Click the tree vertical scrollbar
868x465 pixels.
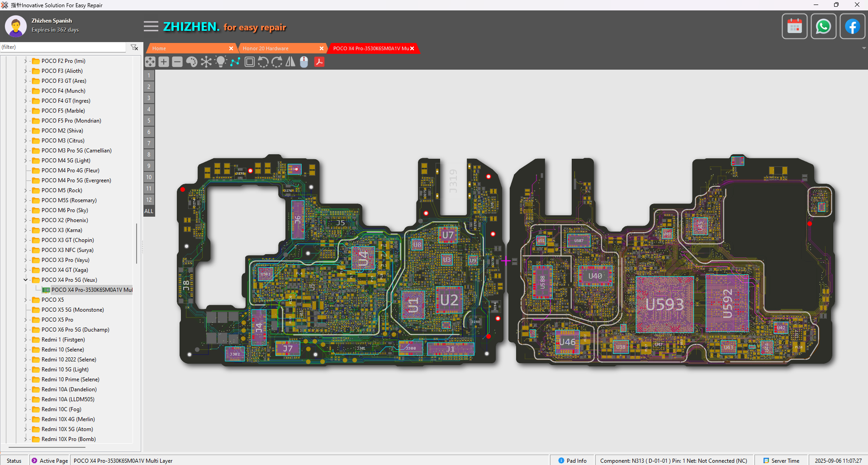[137, 243]
